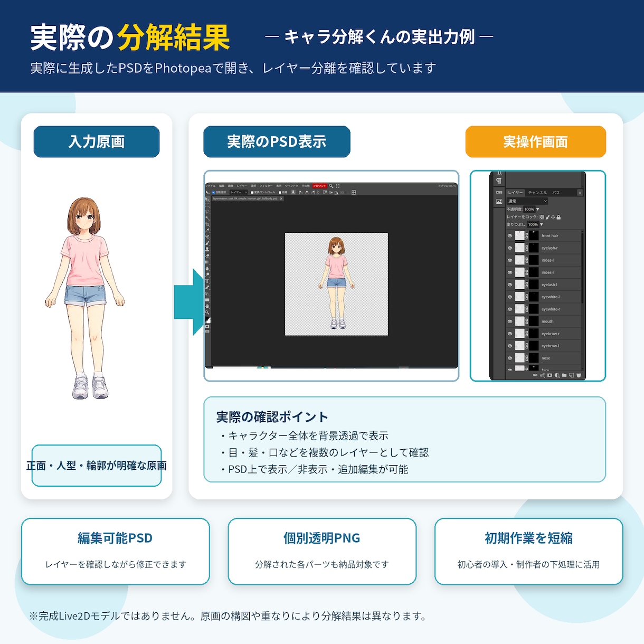Hide the eyelash-r layer
The width and height of the screenshot is (644, 644).
(x=510, y=248)
